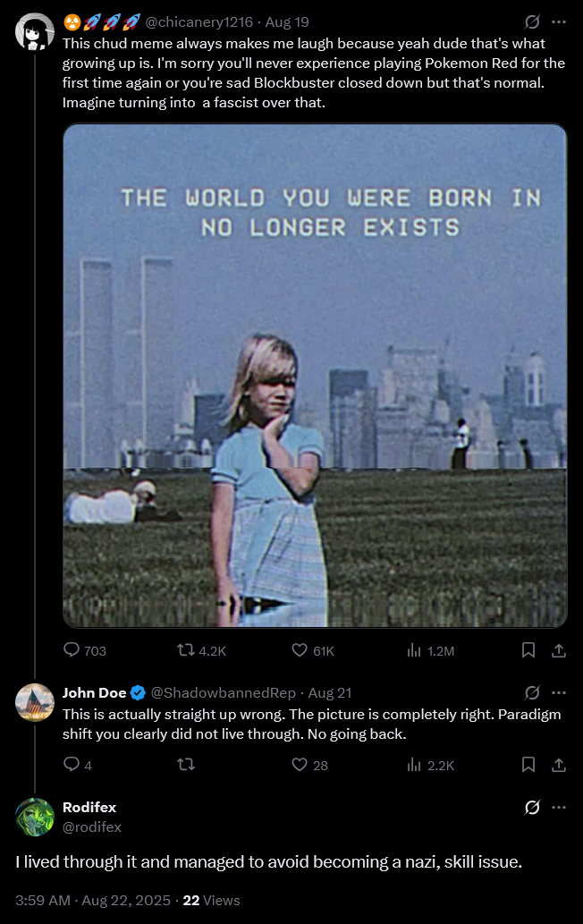
Task: Reply to John Doe's post
Action: click(77, 764)
